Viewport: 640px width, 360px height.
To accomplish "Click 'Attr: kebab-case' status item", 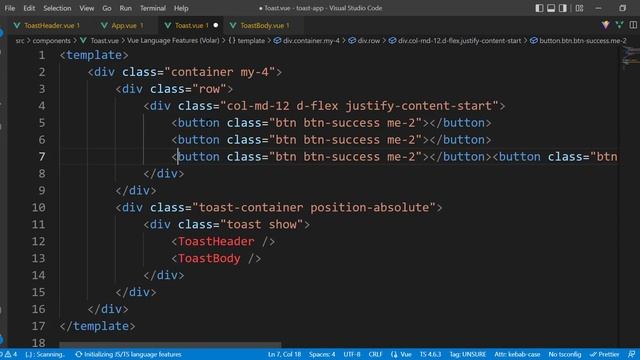I will click(x=517, y=354).
